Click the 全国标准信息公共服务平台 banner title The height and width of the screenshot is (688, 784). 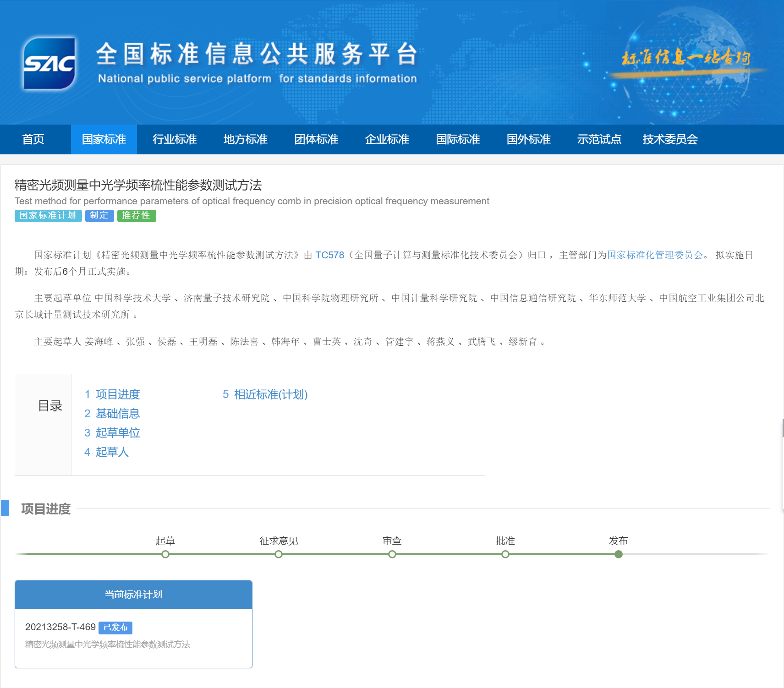[x=257, y=54]
